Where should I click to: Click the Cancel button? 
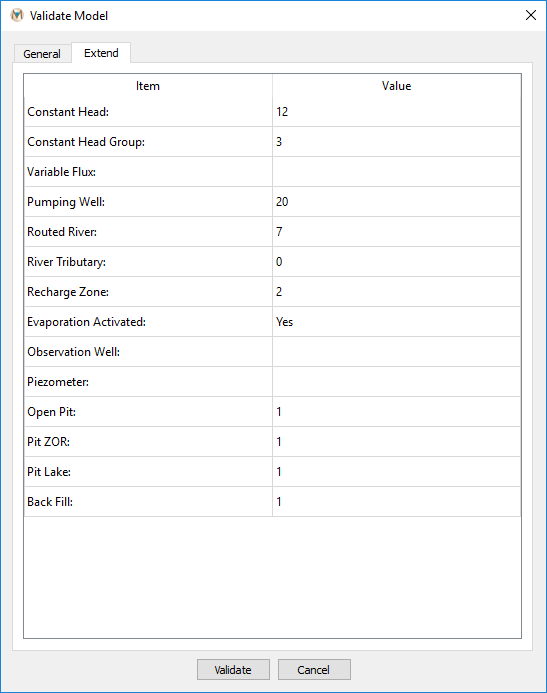pos(314,670)
